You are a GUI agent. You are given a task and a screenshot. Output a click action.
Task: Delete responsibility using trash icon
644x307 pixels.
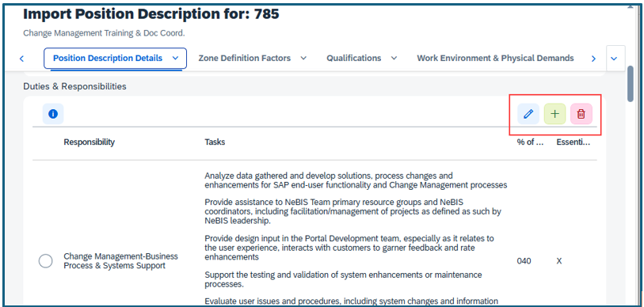pos(581,114)
